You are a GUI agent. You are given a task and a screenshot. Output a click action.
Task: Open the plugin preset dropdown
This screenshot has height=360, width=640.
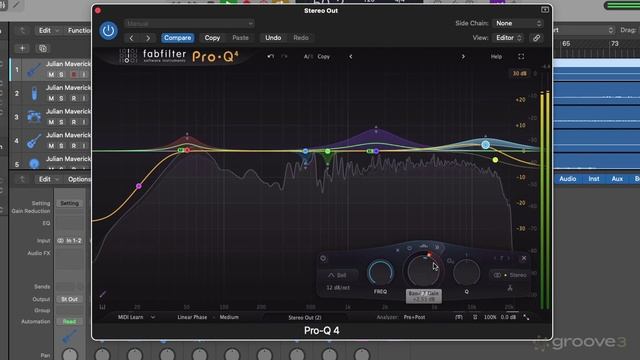click(189, 23)
